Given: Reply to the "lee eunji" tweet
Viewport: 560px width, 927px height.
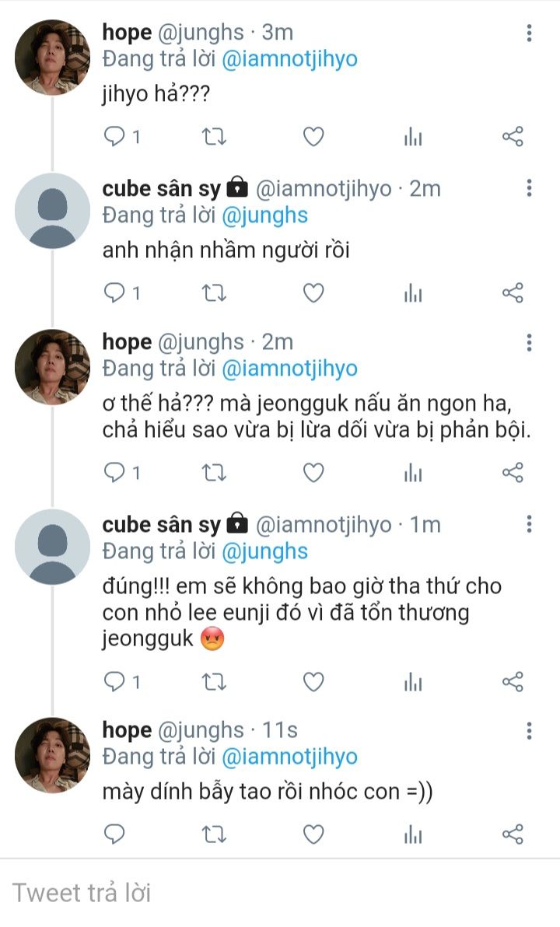Looking at the screenshot, I should coord(115,682).
